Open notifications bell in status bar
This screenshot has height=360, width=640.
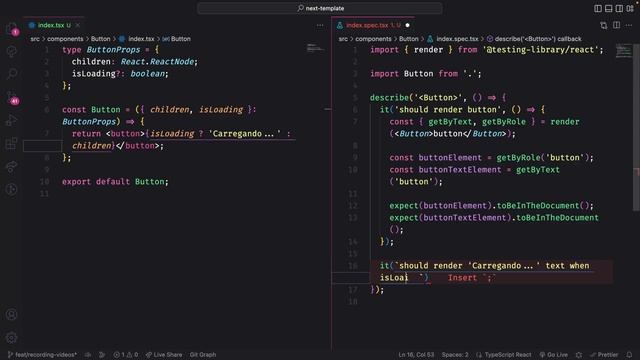coord(629,355)
